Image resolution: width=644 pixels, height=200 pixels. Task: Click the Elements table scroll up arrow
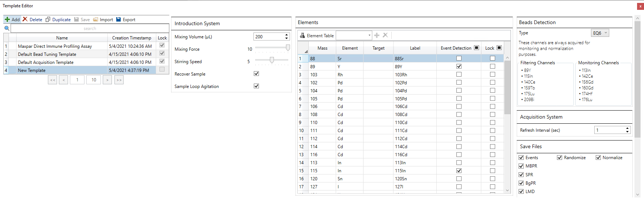pyautogui.click(x=507, y=58)
